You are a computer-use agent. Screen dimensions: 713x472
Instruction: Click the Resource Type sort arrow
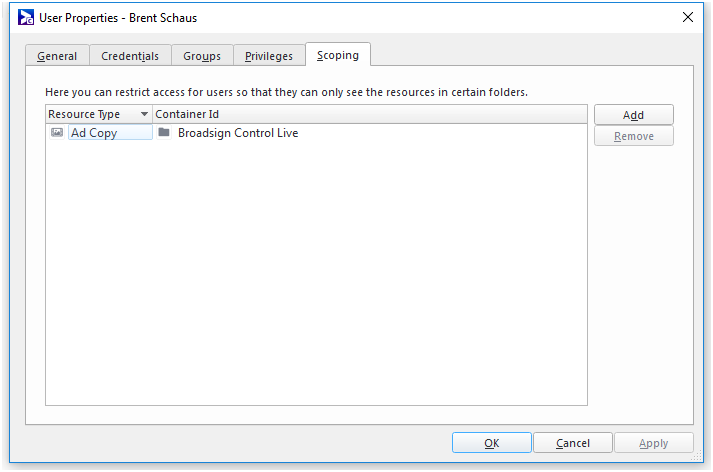point(144,114)
